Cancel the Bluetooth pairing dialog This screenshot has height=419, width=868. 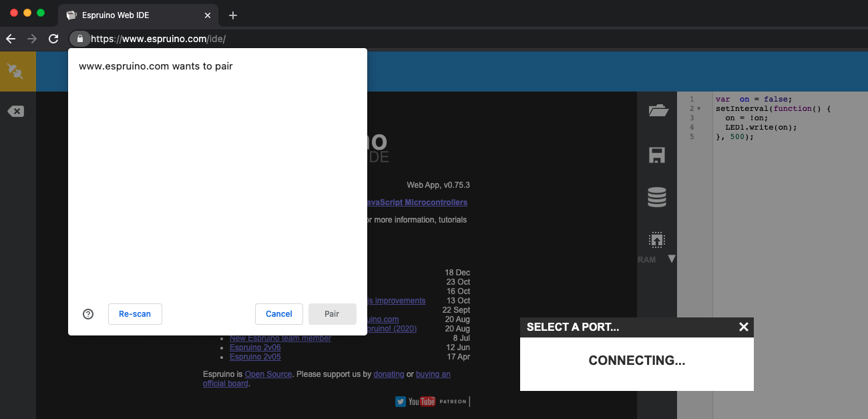pos(279,314)
